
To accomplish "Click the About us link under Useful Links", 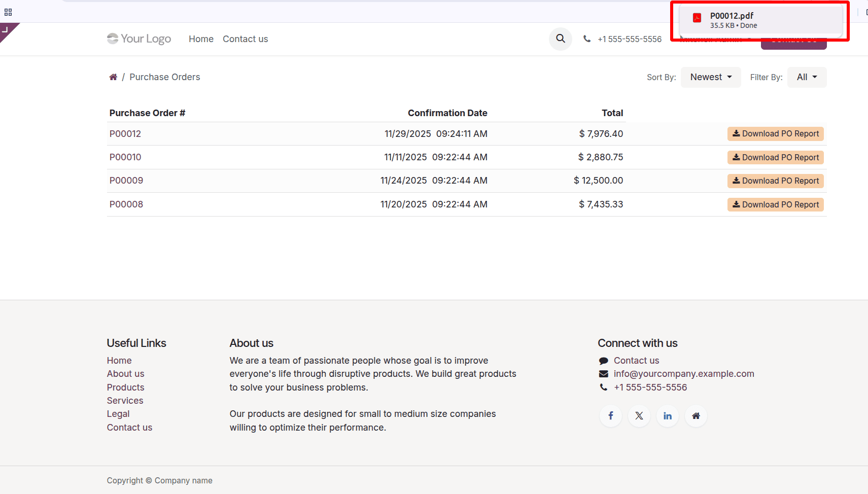I will coord(125,373).
